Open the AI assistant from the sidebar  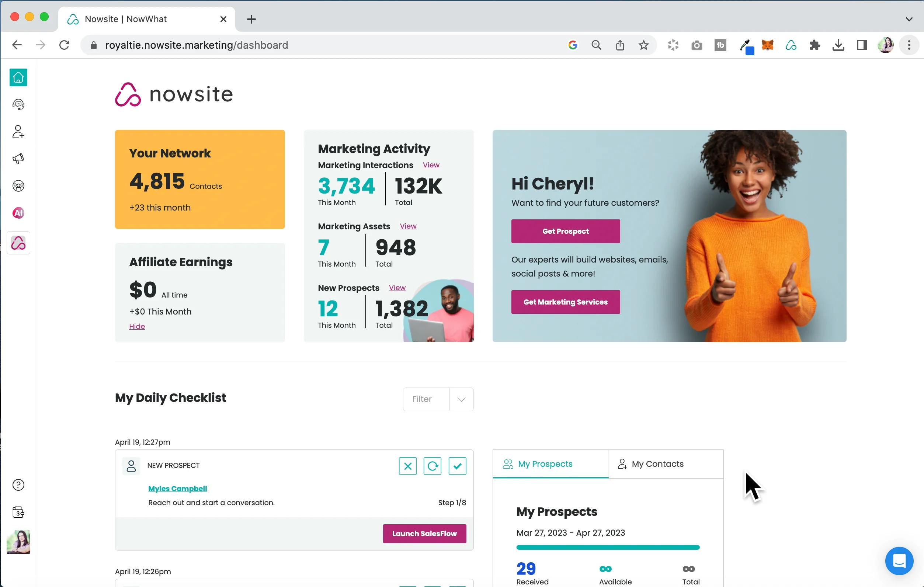coord(18,212)
